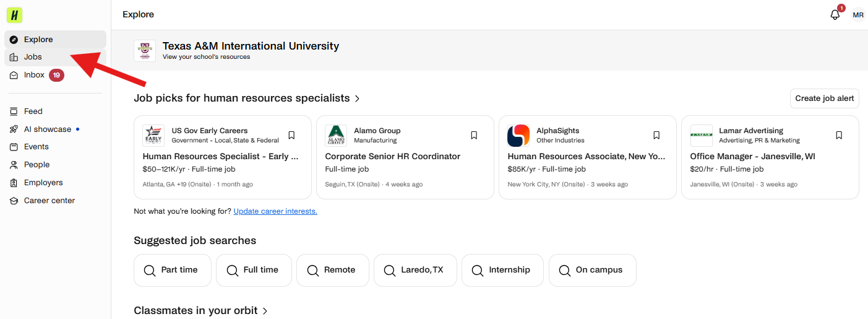
Task: Click 'Advertising, PR & Marketing' industry text
Action: pos(759,141)
